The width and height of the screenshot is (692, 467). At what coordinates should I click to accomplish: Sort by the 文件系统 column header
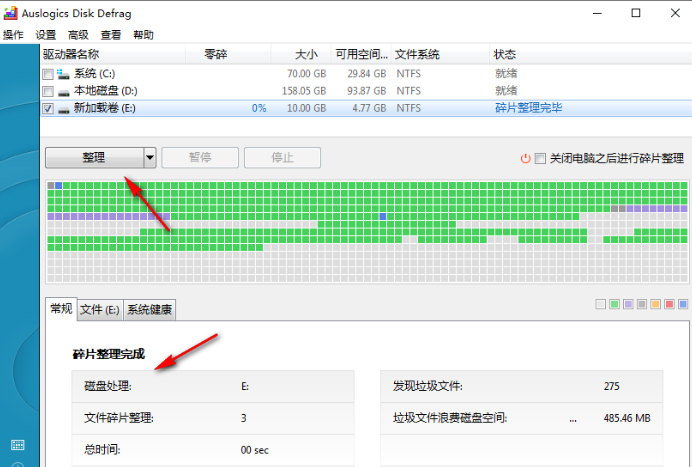(x=440, y=54)
